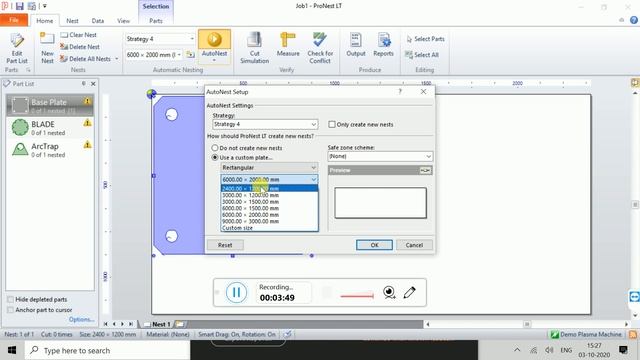Pin the Part List panel
Screen dimensions: 640x360
coord(84,84)
